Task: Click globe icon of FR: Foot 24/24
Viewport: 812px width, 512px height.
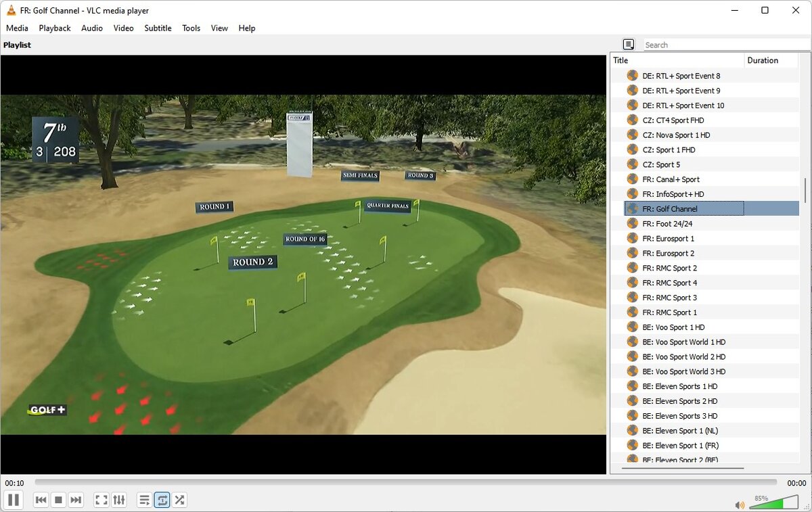Action: [633, 224]
